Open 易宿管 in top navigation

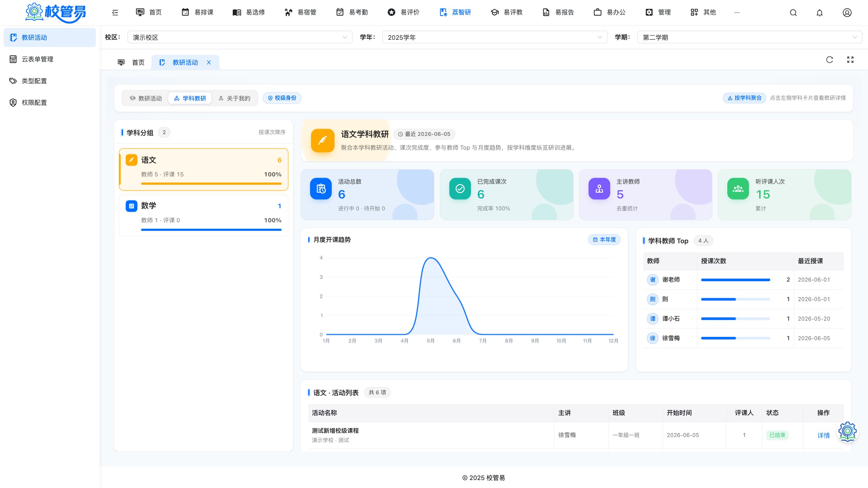(x=300, y=12)
